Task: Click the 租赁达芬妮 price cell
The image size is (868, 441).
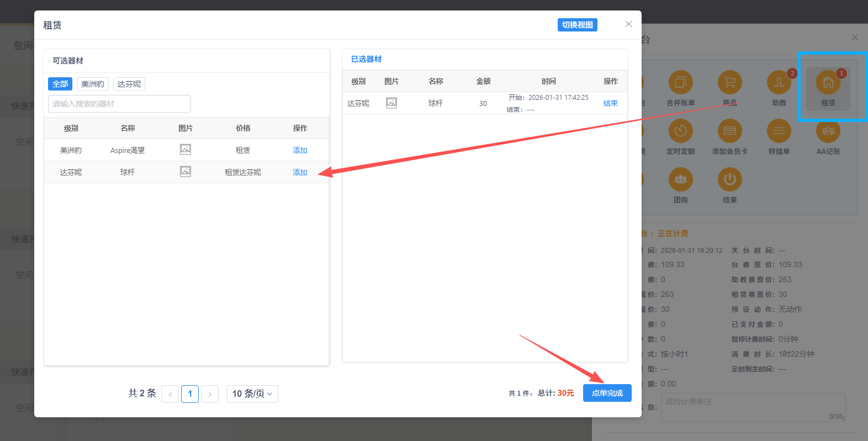Action: (x=243, y=172)
